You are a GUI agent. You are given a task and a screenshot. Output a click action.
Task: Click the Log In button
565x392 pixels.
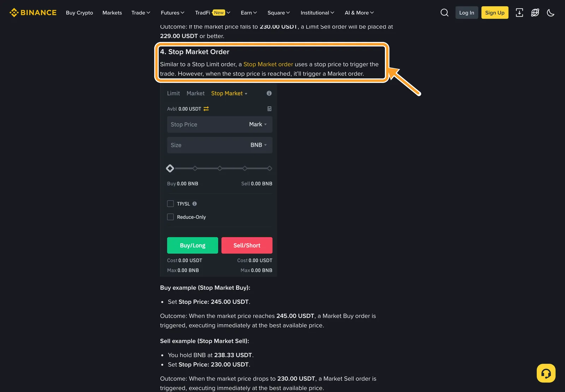(466, 13)
